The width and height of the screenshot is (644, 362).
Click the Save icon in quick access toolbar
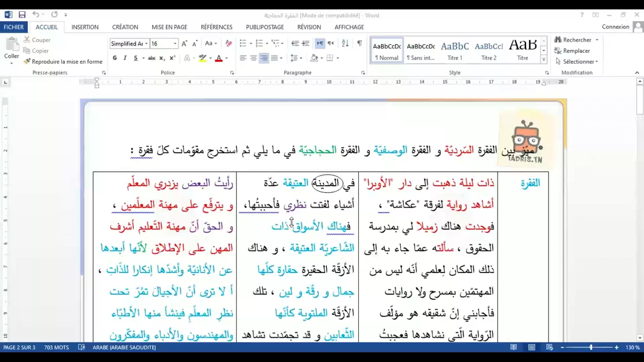(22, 15)
